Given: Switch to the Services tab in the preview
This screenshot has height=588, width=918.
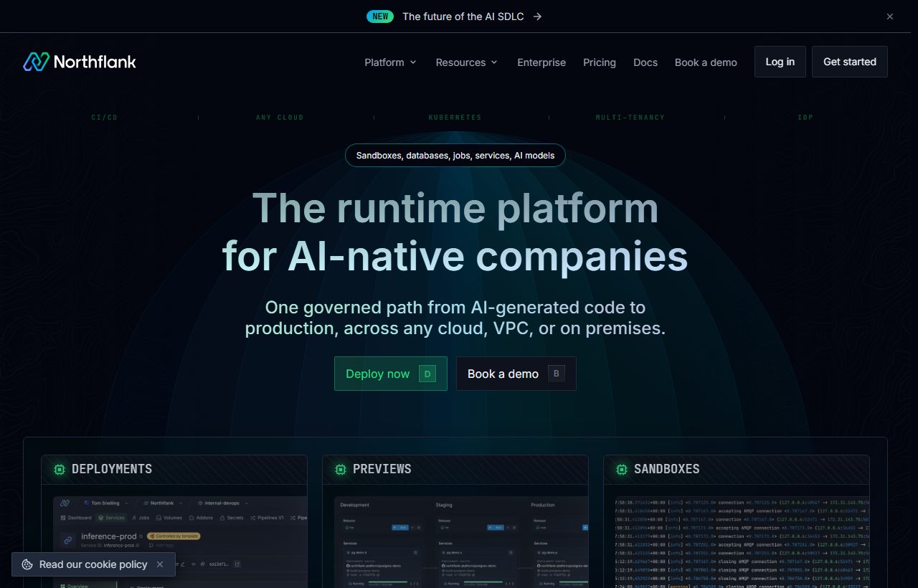Looking at the screenshot, I should (x=111, y=518).
